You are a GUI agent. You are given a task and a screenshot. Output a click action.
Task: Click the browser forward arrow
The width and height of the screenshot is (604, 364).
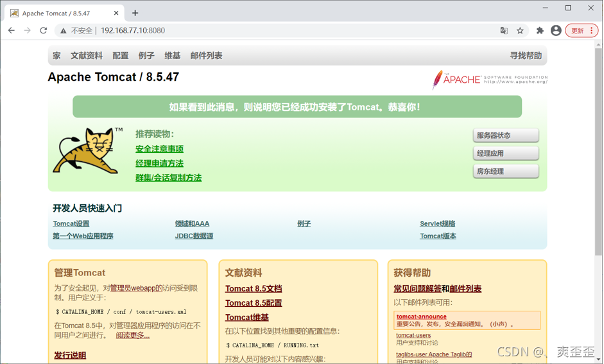coord(28,30)
